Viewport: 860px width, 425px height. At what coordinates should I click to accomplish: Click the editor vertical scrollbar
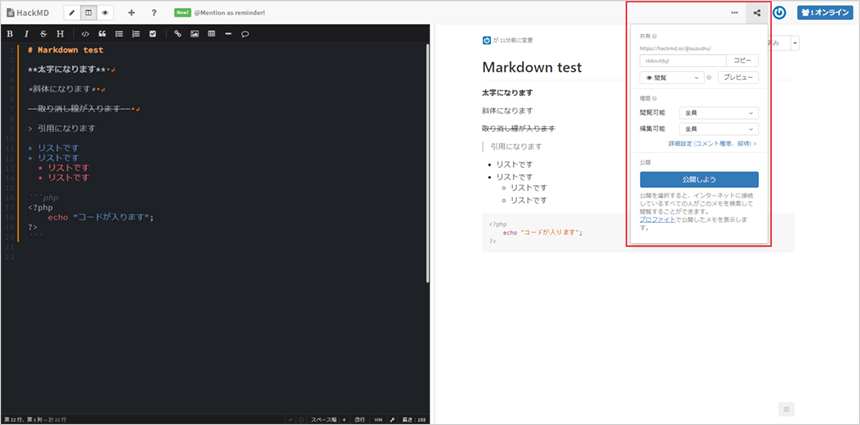point(428,165)
